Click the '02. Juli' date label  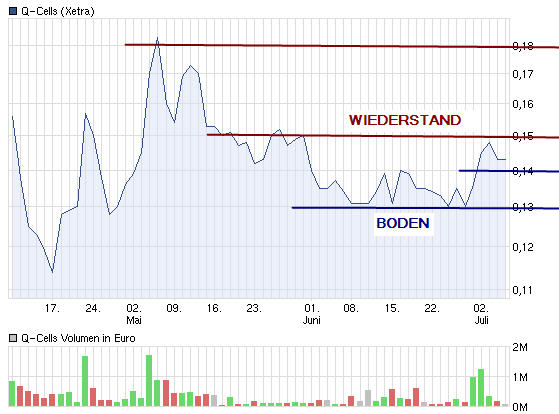pyautogui.click(x=481, y=314)
